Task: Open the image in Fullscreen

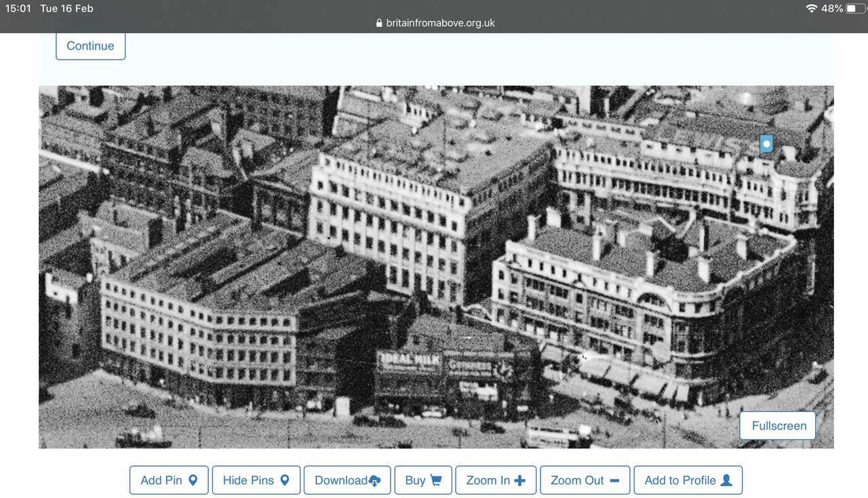Action: tap(778, 425)
